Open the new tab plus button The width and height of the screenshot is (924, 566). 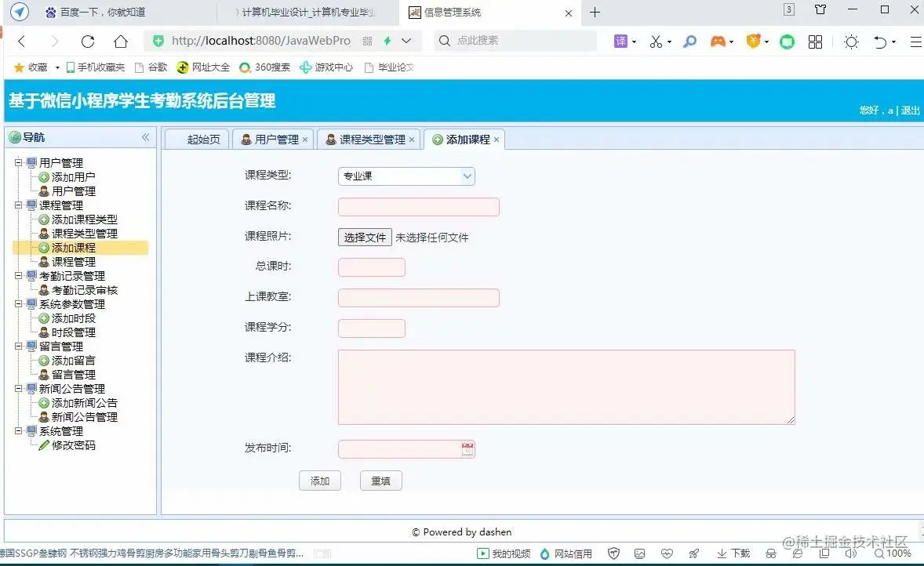coord(595,13)
